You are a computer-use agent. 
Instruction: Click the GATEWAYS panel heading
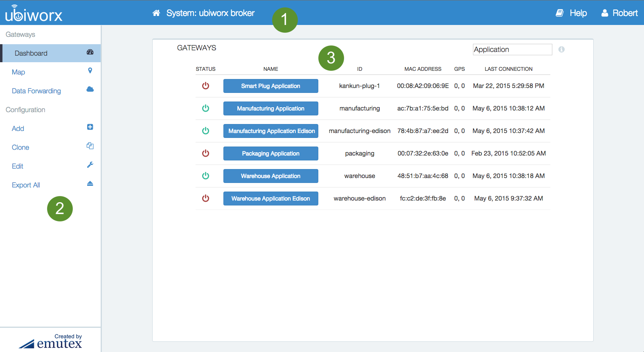pyautogui.click(x=196, y=48)
